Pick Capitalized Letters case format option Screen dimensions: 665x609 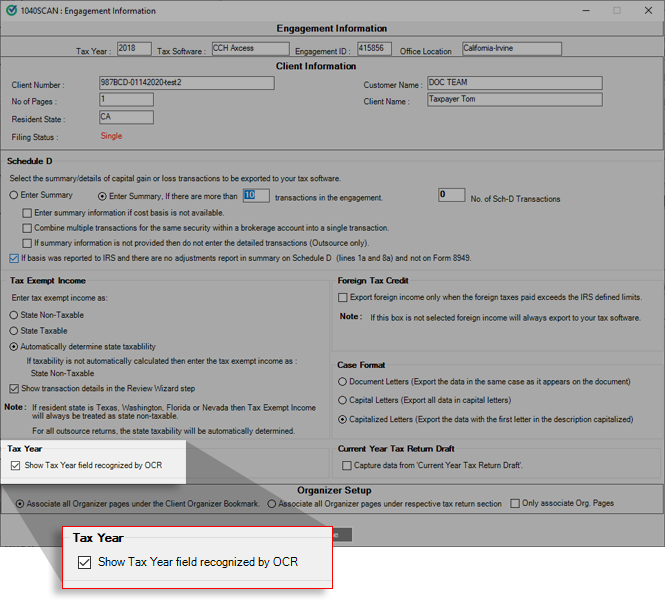coord(344,419)
